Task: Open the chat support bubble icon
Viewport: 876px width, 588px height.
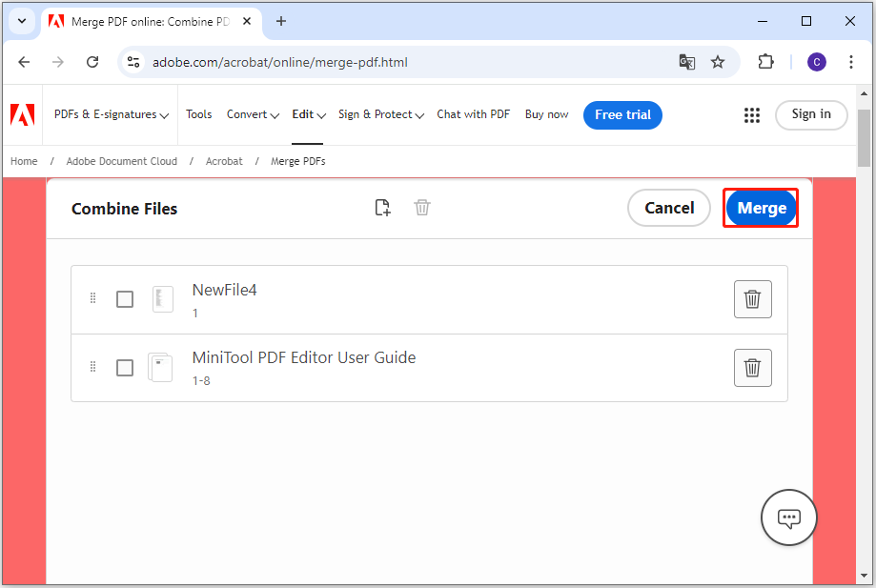Action: (x=789, y=517)
